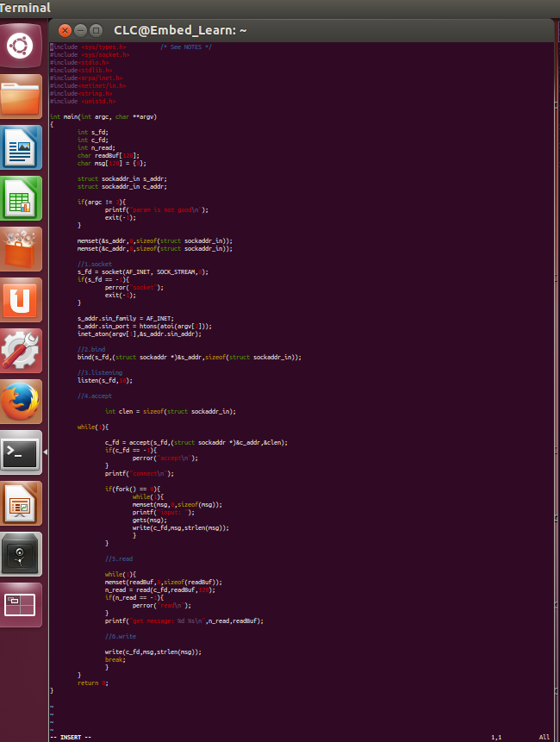
Task: Click the 'inet_aton(argv[1],&s_addr.sin_addr);' line
Action: pos(139,334)
